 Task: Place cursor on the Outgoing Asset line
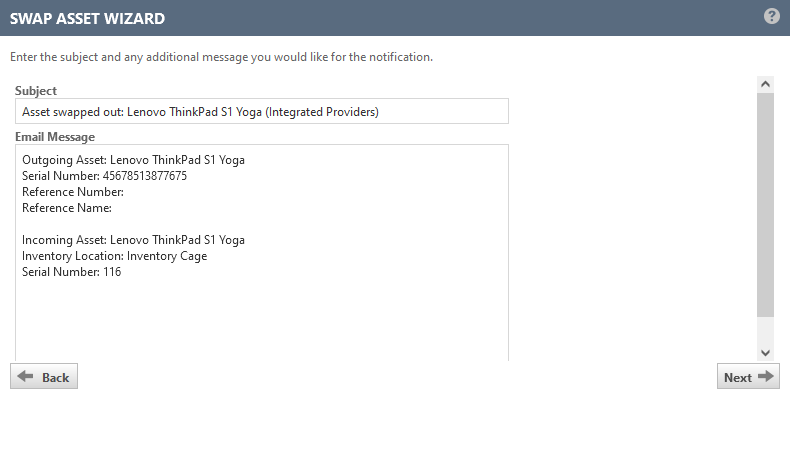[133, 160]
